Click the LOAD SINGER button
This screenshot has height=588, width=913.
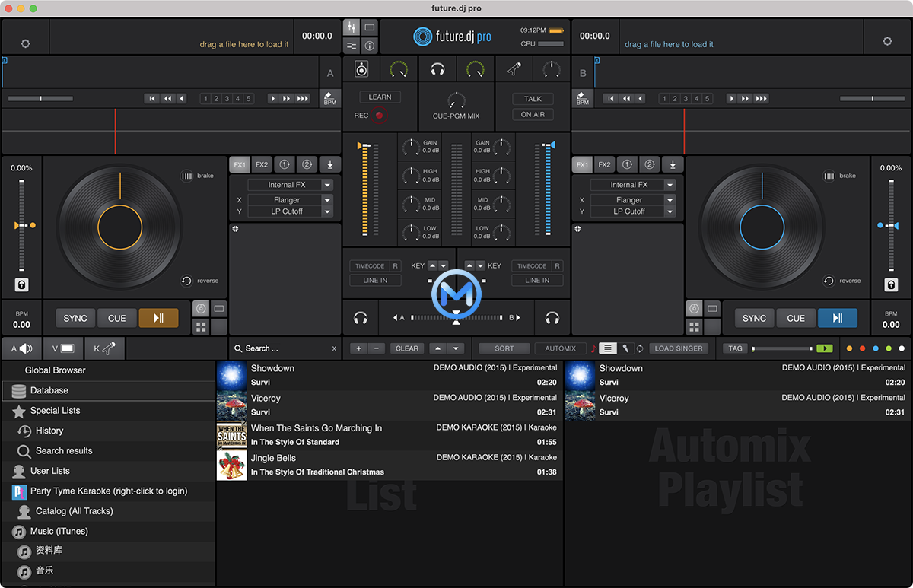tap(679, 348)
